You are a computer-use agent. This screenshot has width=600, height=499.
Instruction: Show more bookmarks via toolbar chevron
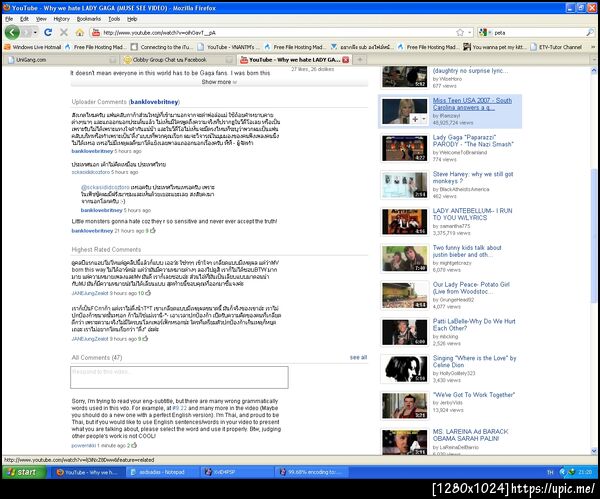point(593,47)
